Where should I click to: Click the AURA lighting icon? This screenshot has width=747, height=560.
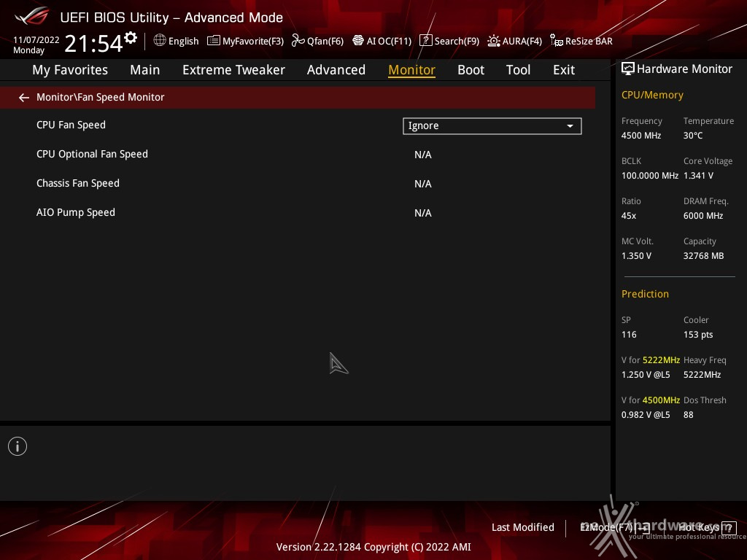[494, 41]
